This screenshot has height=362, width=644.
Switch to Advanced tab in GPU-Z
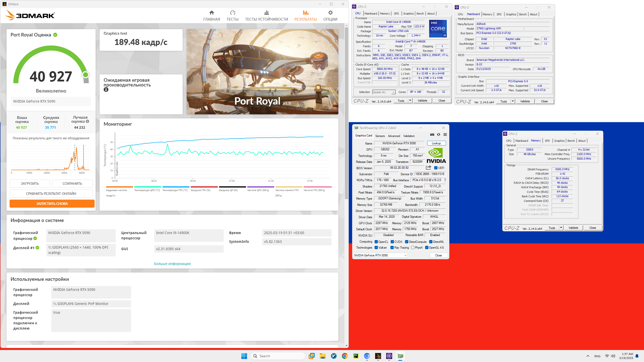[394, 136]
